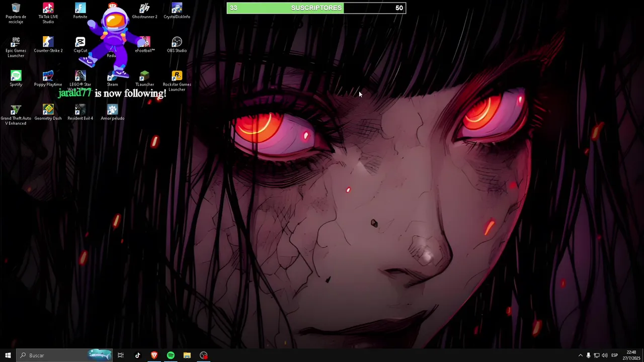644x362 pixels.
Task: Open network status tray icon
Action: click(x=596, y=355)
